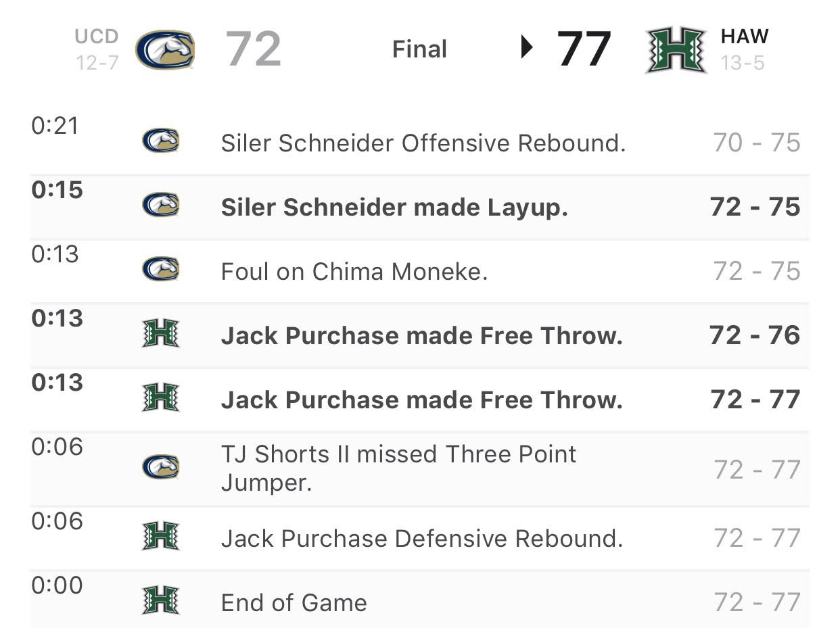Image resolution: width=840 pixels, height=628 pixels.
Task: Click UC Davis icon beside missed Three Point Jumper
Action: [x=161, y=467]
